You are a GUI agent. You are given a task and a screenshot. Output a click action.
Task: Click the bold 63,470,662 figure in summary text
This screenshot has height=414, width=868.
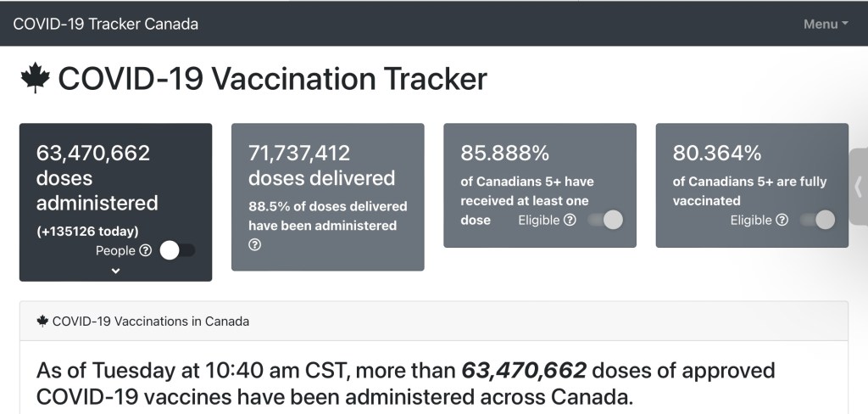tap(523, 371)
